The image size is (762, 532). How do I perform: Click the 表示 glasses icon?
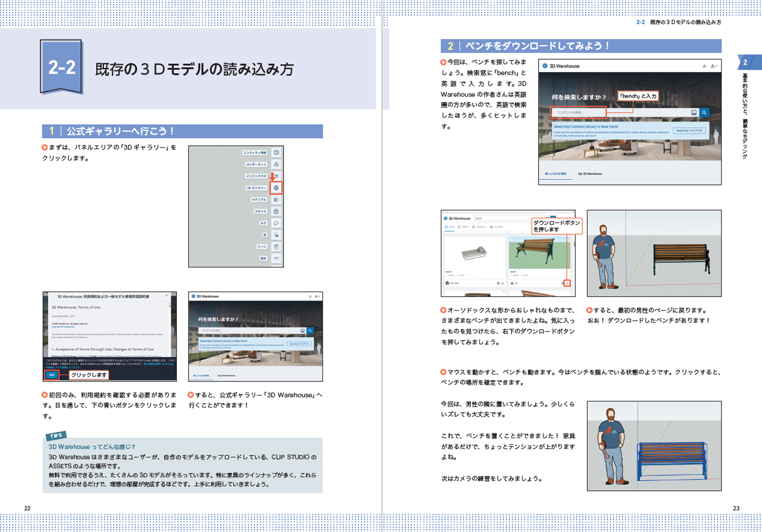(x=276, y=258)
